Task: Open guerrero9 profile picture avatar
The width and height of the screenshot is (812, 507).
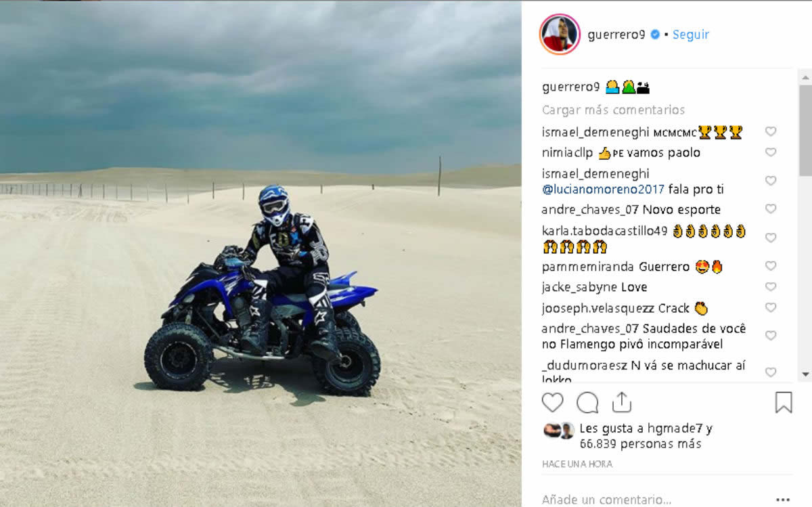Action: pos(559,34)
